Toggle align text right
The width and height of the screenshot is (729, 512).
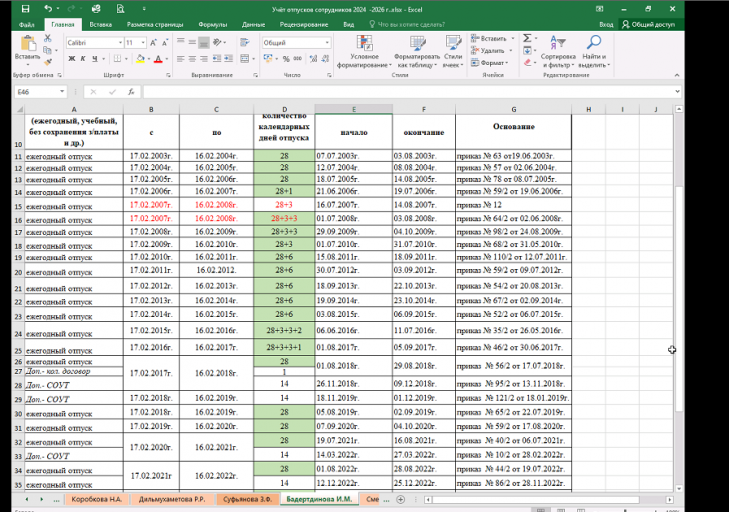point(204,59)
